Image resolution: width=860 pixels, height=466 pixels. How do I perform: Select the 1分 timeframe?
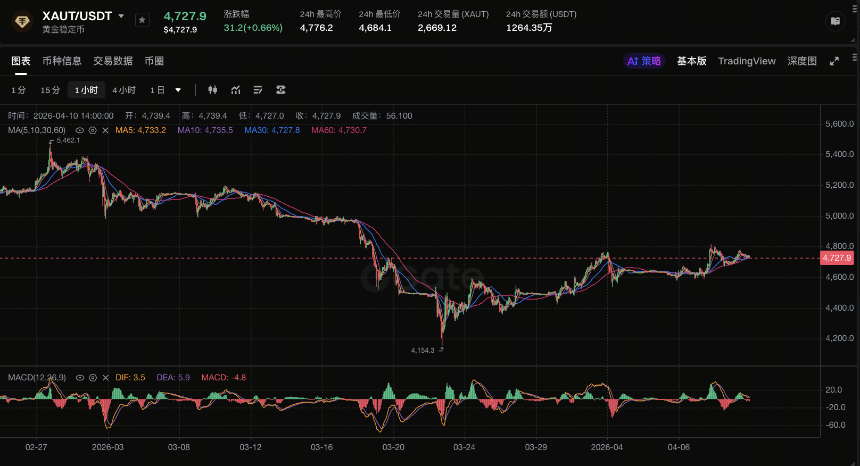18,90
